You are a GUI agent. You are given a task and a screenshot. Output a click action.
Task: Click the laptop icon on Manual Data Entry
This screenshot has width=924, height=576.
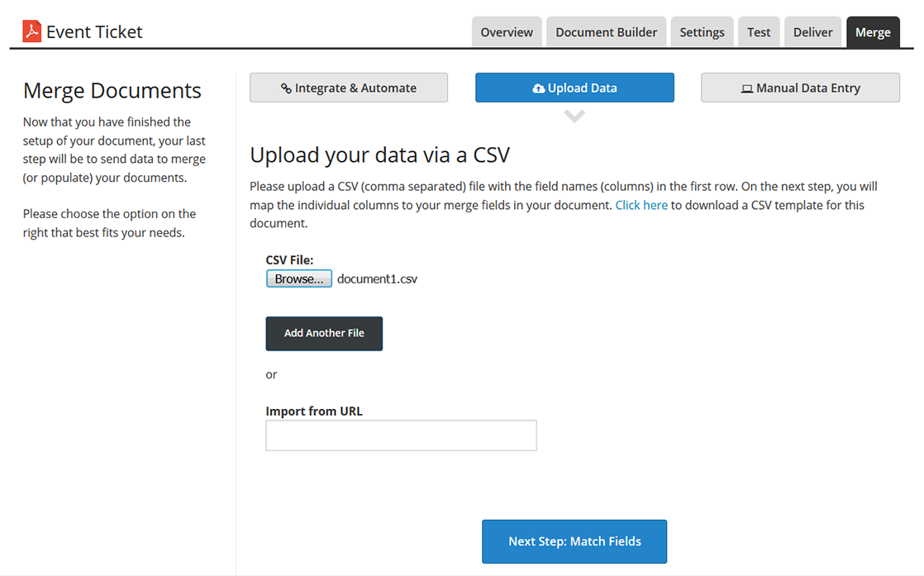pyautogui.click(x=747, y=88)
